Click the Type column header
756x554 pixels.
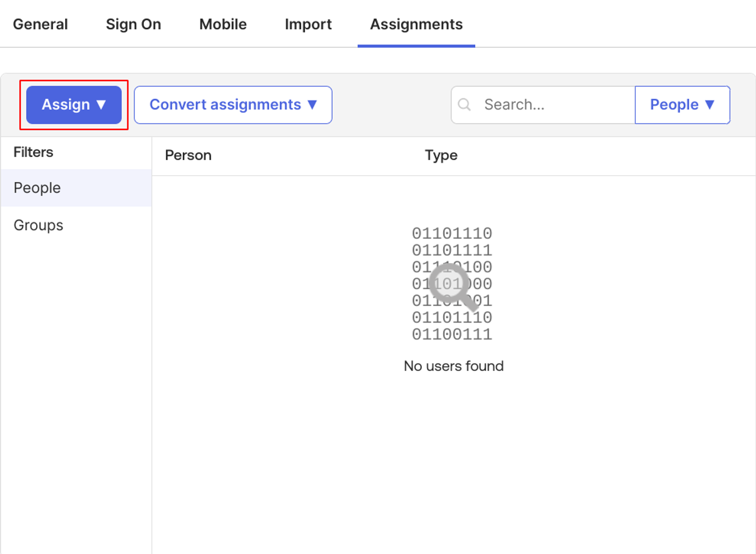click(441, 155)
